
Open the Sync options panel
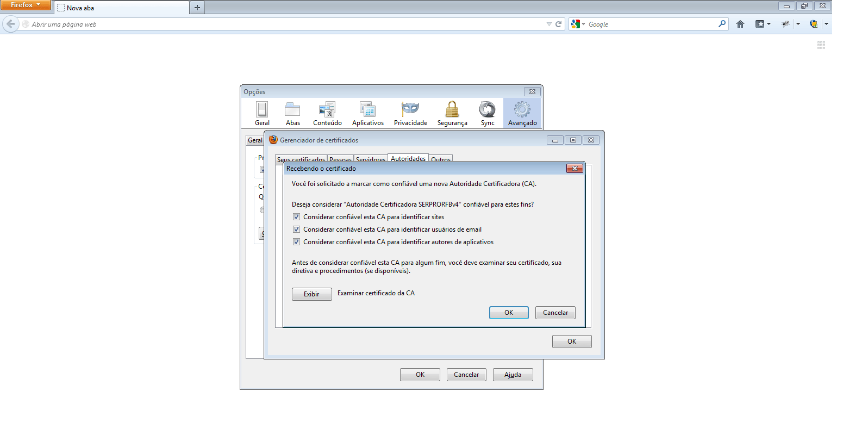[x=488, y=113]
